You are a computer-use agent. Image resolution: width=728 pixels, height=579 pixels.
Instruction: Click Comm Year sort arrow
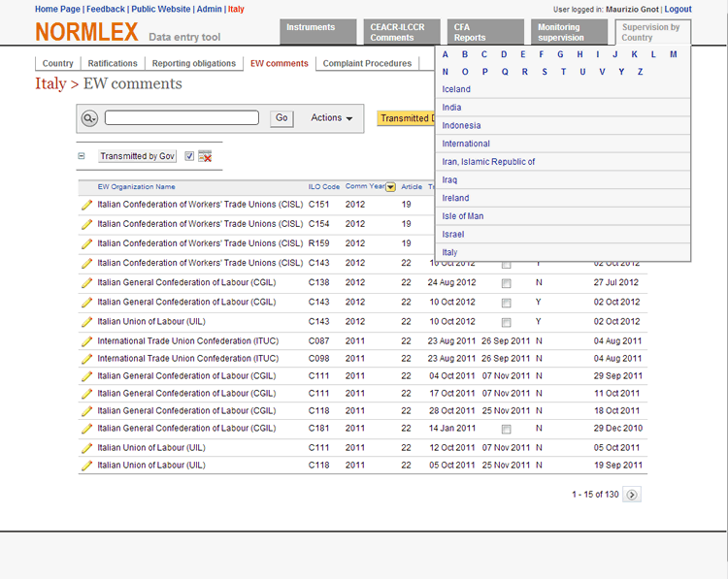pos(391,187)
